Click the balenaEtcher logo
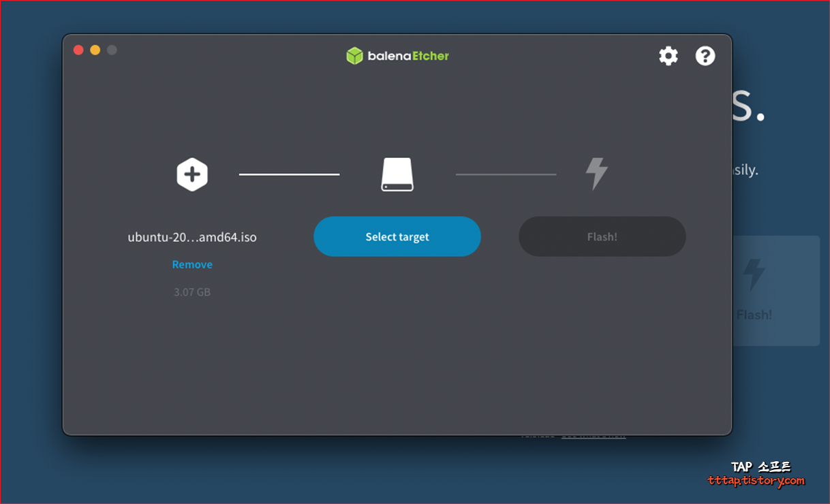Image resolution: width=830 pixels, height=504 pixels. click(397, 56)
